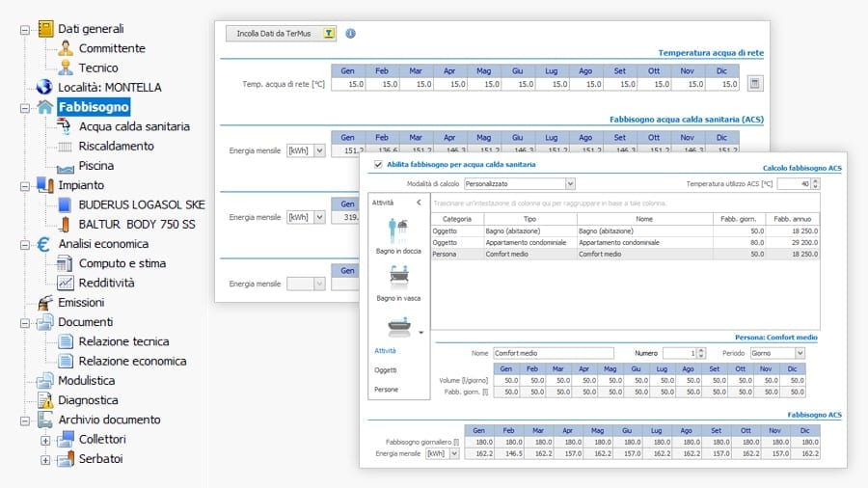Click the Emissioni icon in tree

(45, 302)
